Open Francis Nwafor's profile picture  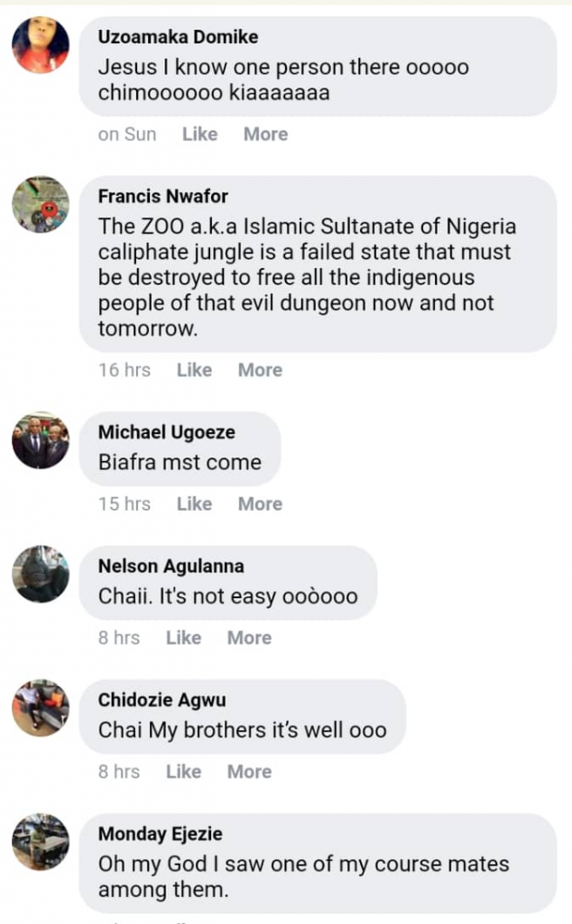point(41,205)
